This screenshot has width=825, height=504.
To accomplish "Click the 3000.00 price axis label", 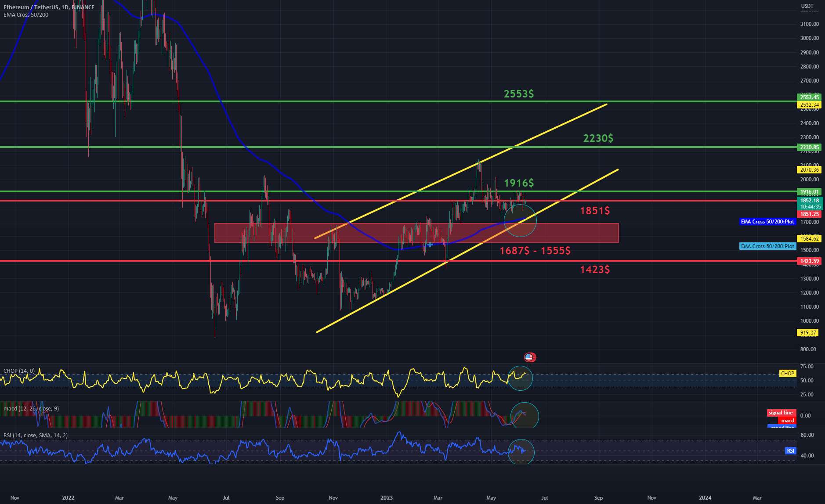I will pos(810,38).
